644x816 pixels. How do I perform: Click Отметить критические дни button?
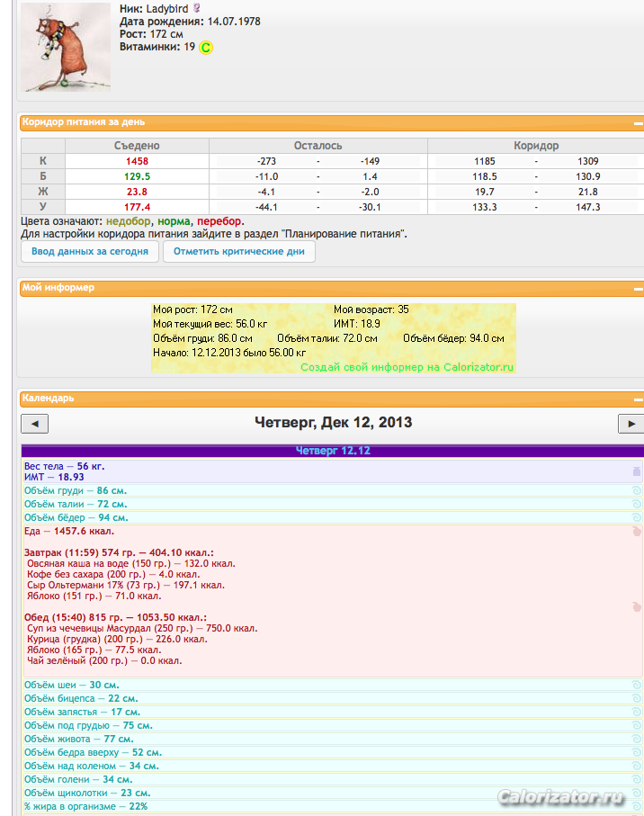[x=238, y=251]
